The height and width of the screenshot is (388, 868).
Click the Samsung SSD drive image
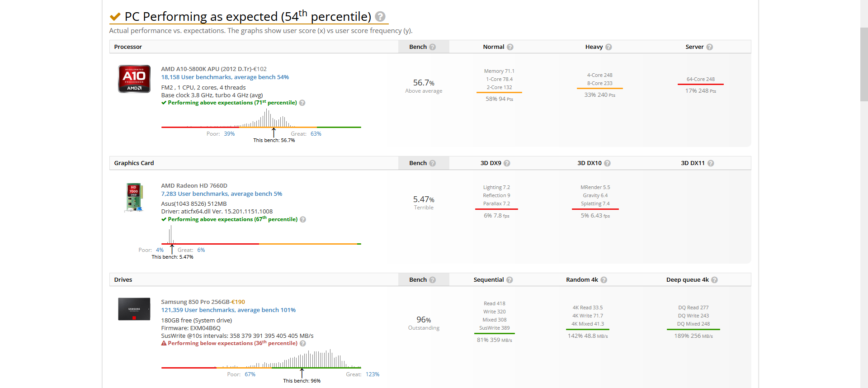click(134, 309)
